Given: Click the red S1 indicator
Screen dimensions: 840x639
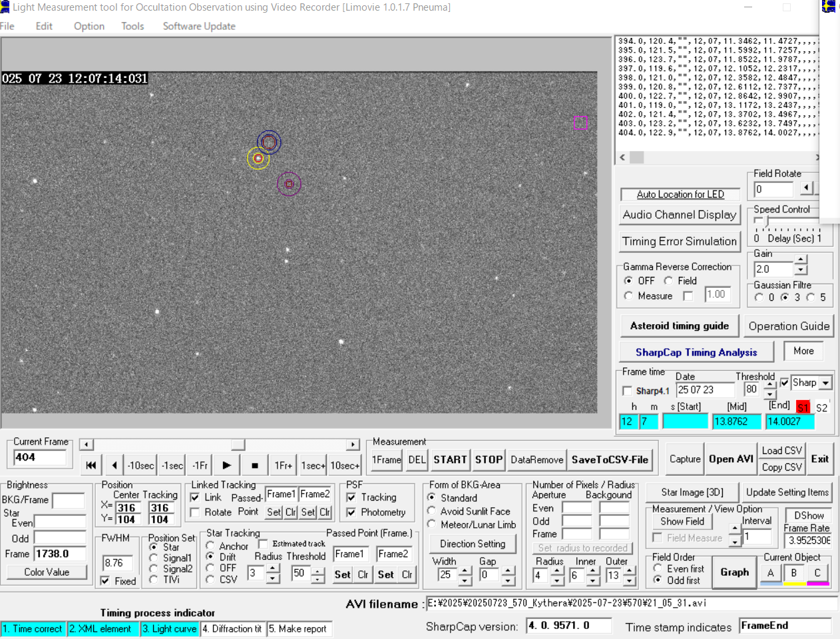Looking at the screenshot, I should click(803, 407).
